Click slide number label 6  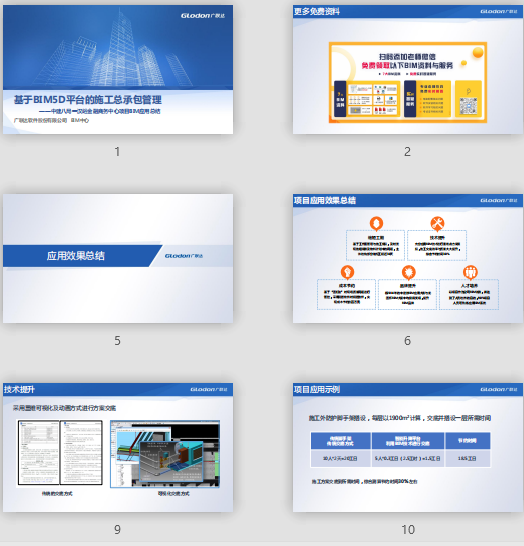pos(407,341)
